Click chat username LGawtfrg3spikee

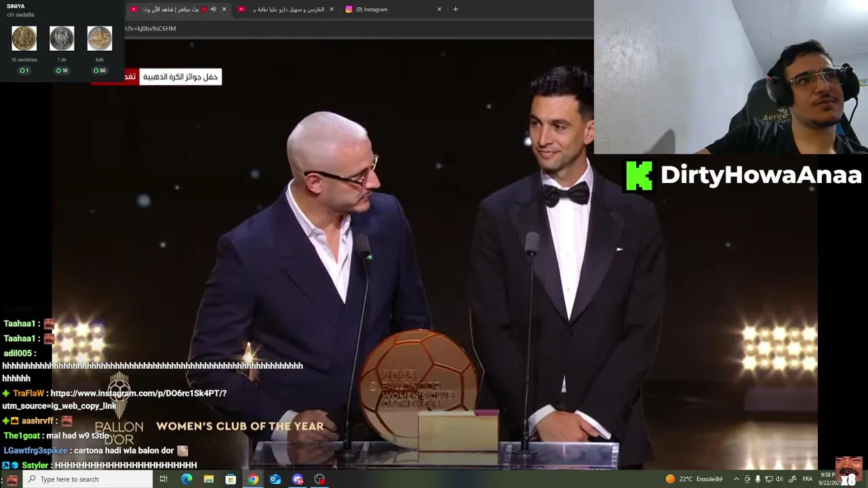(x=35, y=451)
